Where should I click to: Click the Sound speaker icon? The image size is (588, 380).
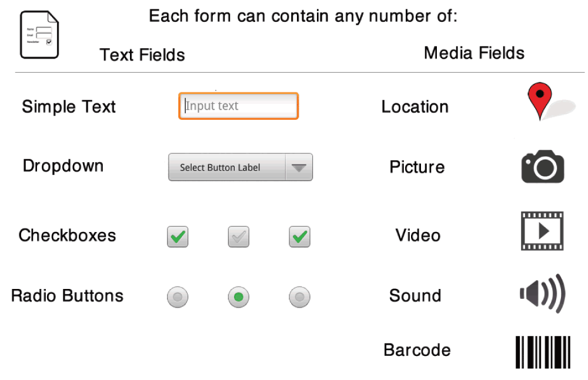(x=543, y=294)
